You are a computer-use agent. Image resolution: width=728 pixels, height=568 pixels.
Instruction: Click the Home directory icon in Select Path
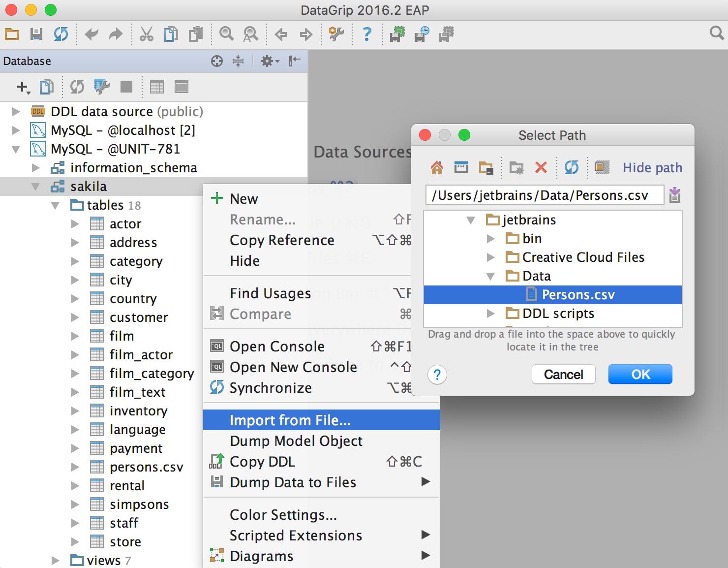point(437,168)
